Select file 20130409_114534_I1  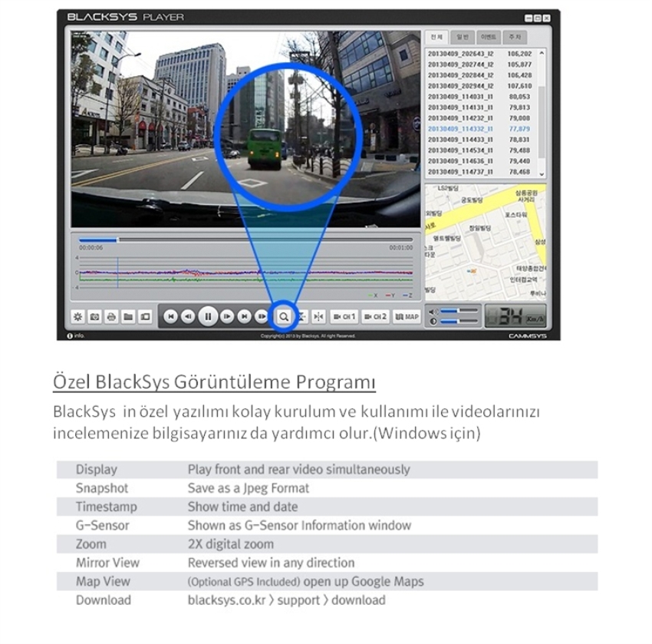[481, 150]
